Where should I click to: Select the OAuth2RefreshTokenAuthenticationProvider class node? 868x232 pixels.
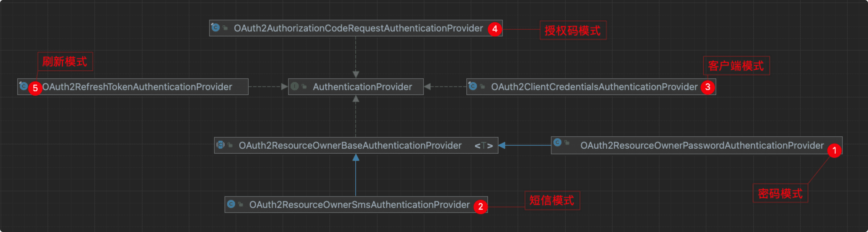coord(133,87)
